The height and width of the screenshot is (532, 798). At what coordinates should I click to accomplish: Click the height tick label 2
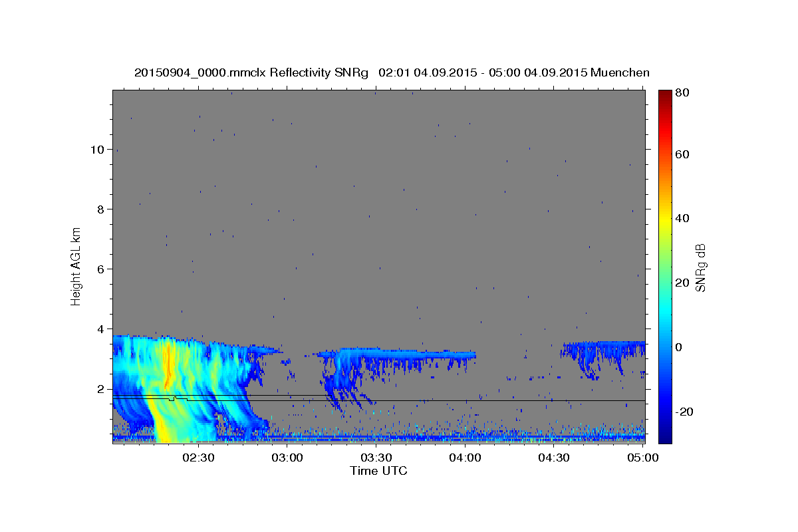tap(101, 388)
